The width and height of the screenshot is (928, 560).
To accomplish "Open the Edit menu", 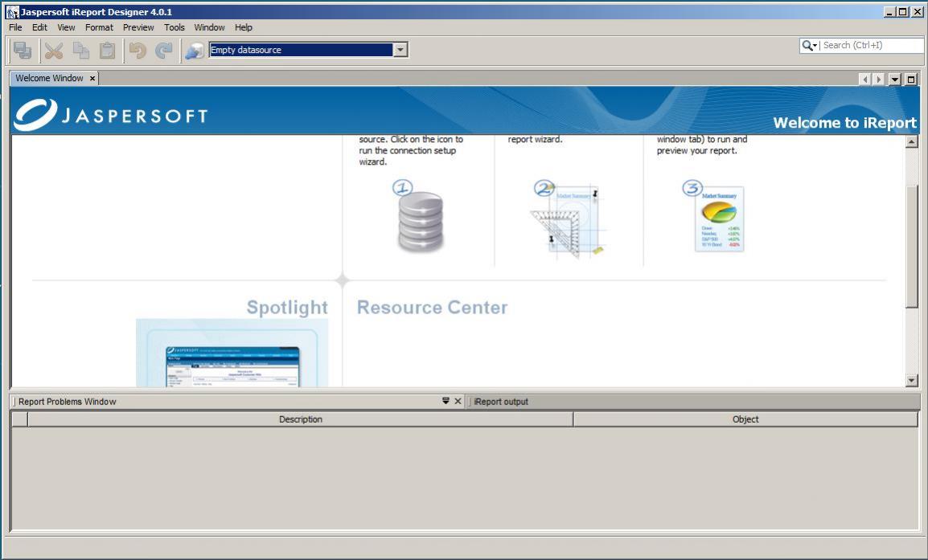I will pyautogui.click(x=39, y=27).
